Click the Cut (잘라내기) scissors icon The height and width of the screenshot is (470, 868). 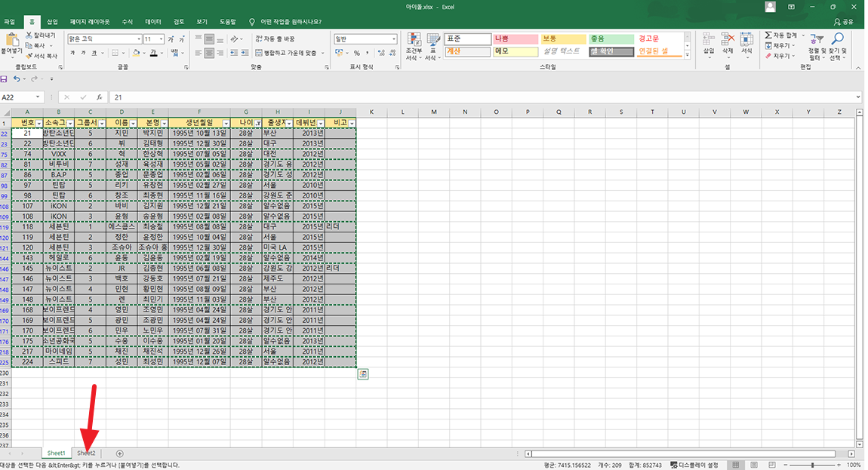29,35
